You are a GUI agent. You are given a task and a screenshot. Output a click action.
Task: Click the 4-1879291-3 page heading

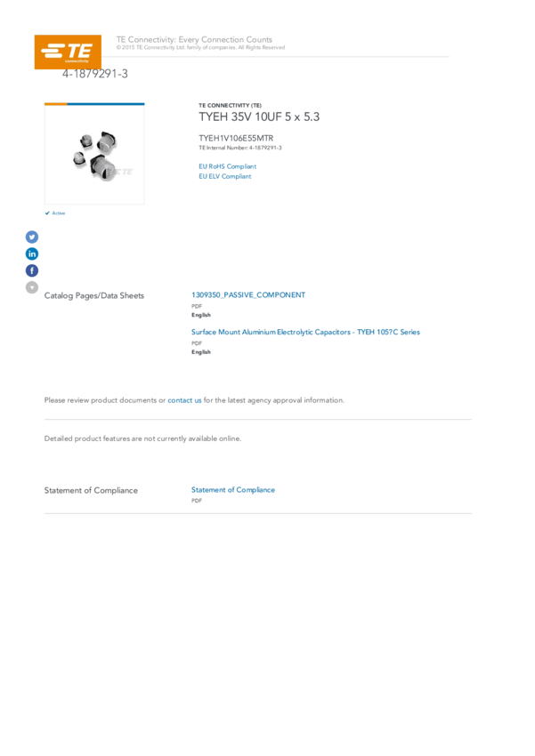click(95, 74)
